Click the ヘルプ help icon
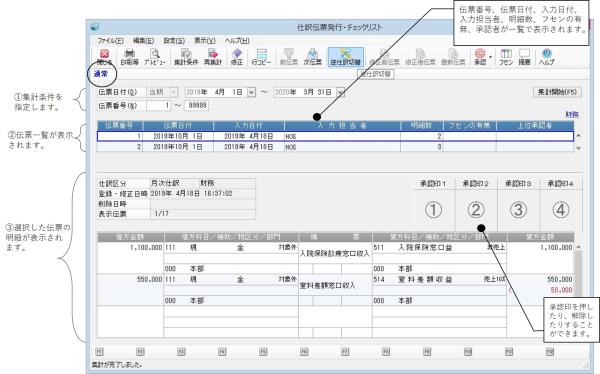 click(546, 57)
